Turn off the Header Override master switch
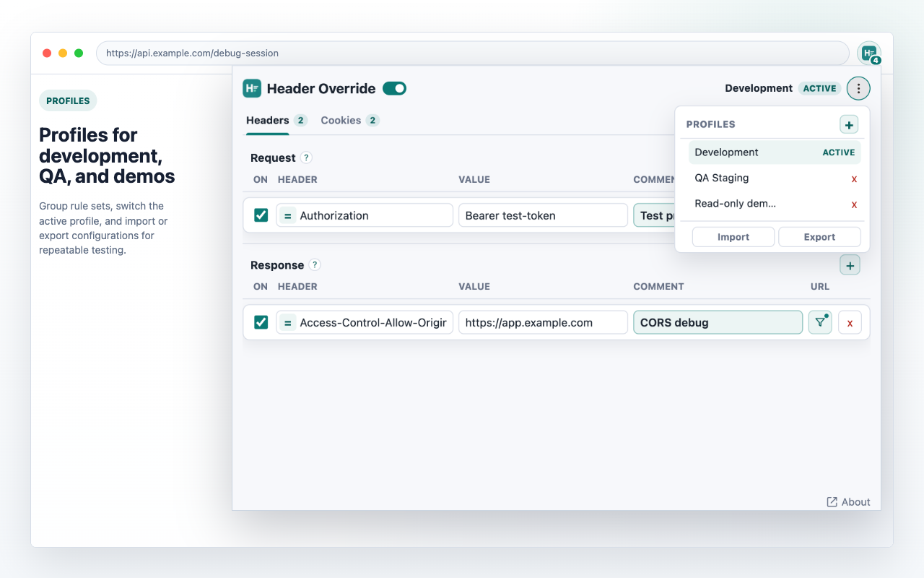 394,88
